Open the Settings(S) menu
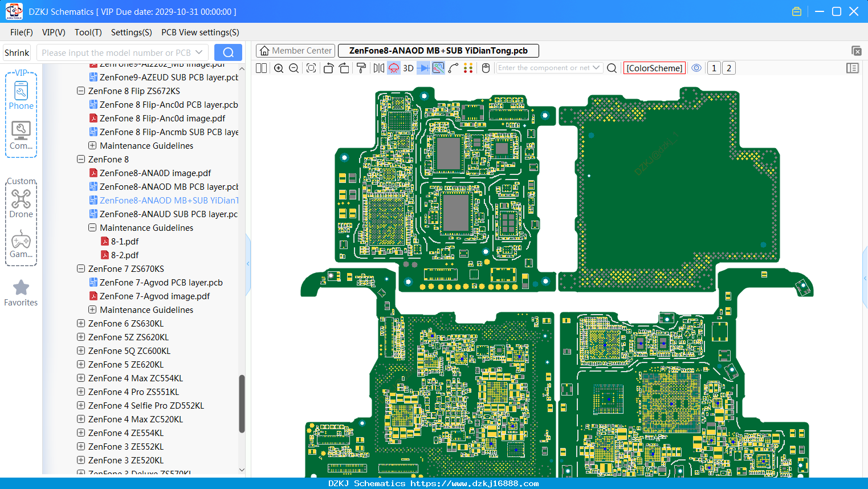The width and height of the screenshot is (868, 489). coord(132,32)
